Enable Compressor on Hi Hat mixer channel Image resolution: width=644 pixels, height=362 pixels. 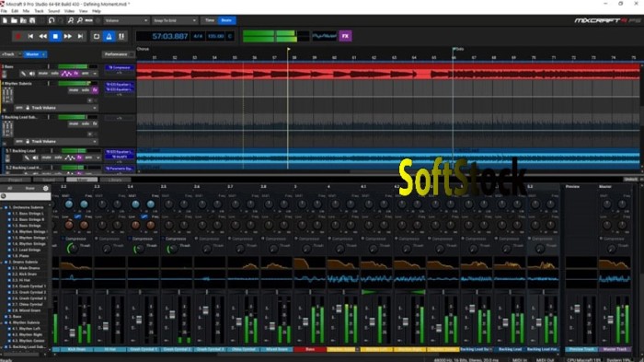97,239
